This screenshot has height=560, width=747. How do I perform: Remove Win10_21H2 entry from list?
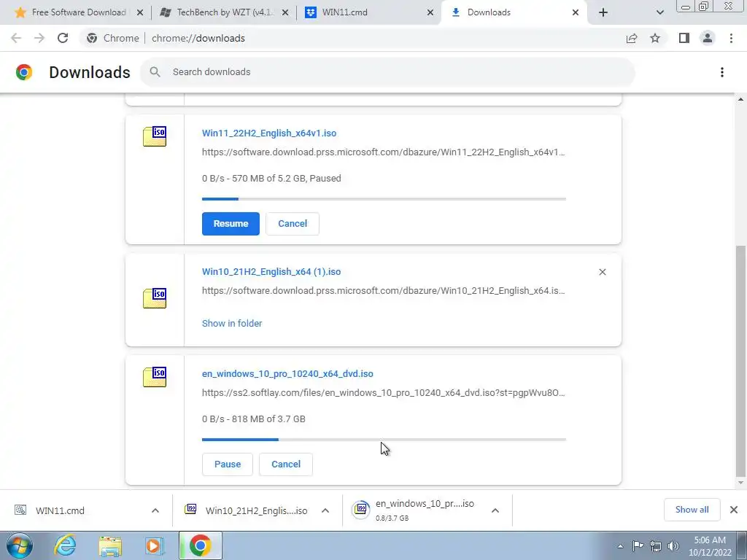(602, 272)
